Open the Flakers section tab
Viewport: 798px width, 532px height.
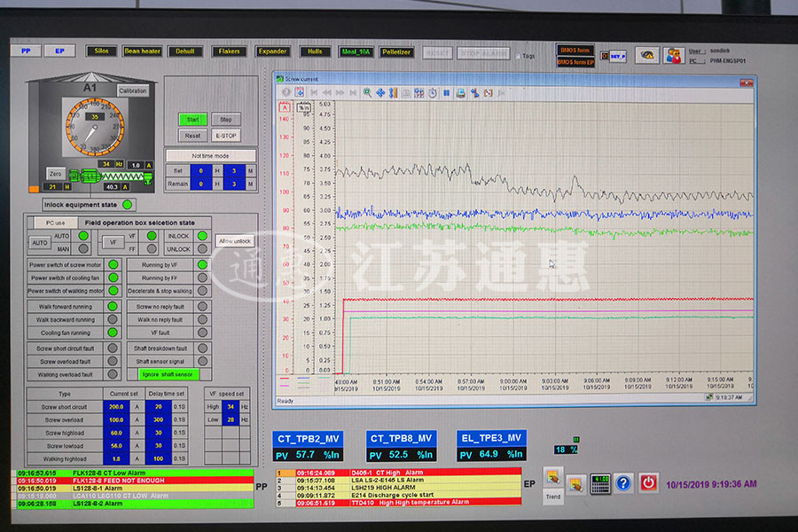click(x=230, y=51)
